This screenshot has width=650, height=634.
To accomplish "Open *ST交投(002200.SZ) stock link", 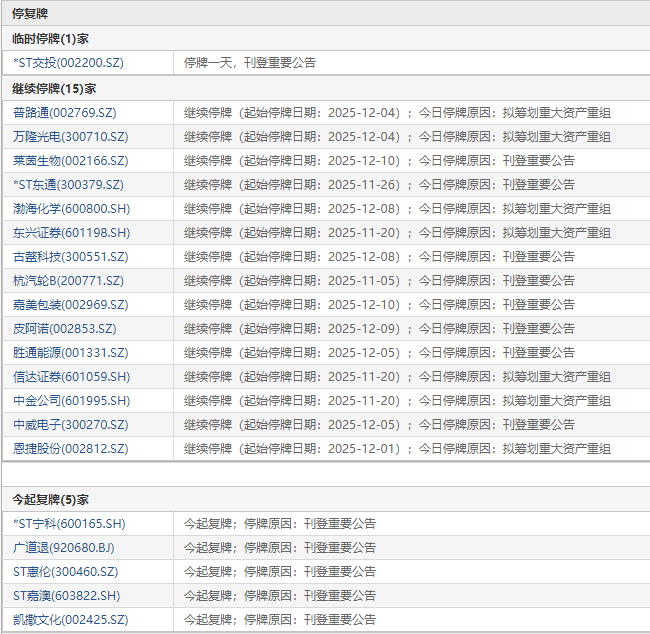I will click(68, 63).
